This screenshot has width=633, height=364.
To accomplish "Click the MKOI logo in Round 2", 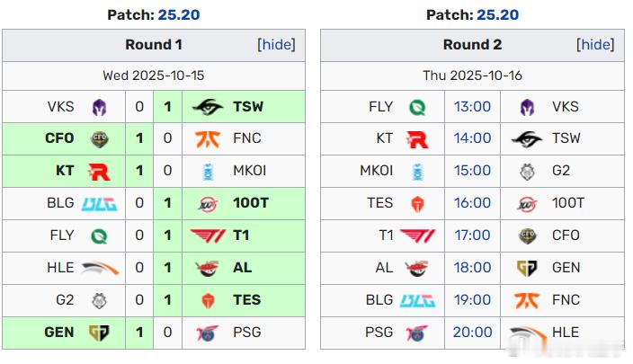I will click(417, 171).
